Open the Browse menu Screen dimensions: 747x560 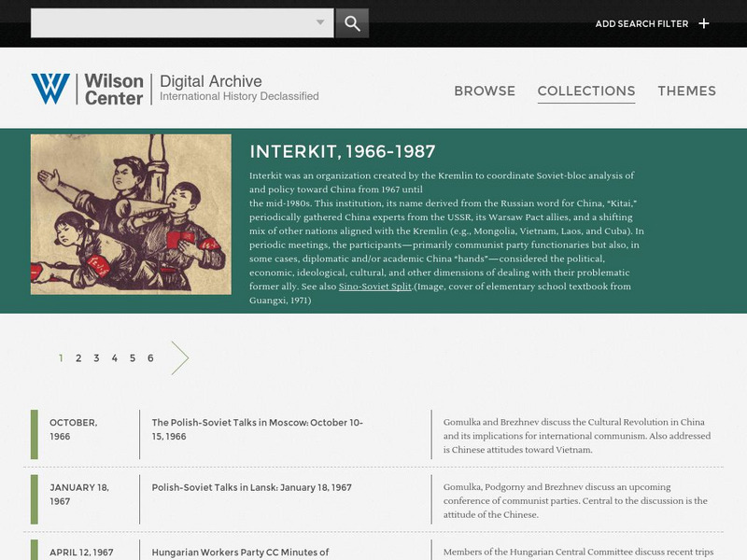[485, 91]
